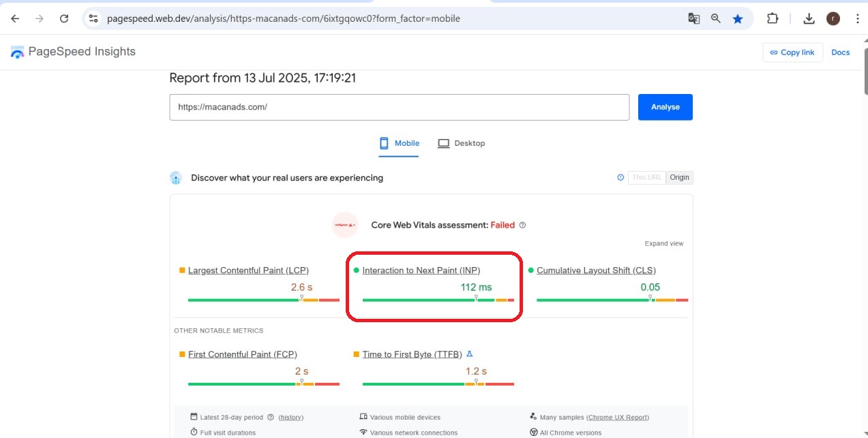
Task: Open Google Translate from the address bar
Action: click(693, 18)
